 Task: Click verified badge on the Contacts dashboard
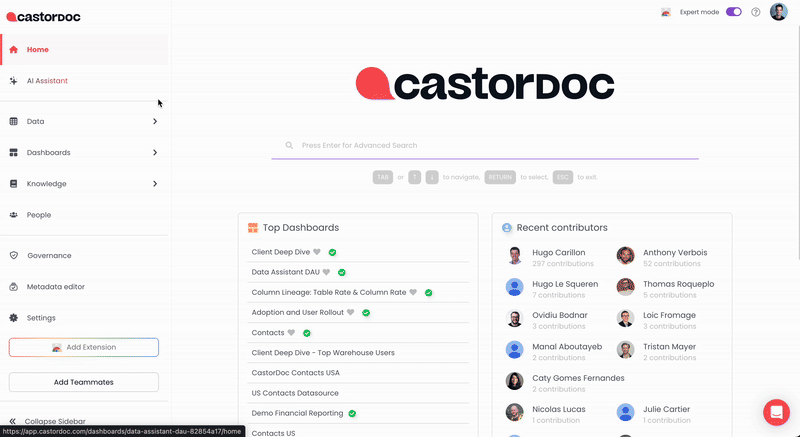(x=307, y=333)
